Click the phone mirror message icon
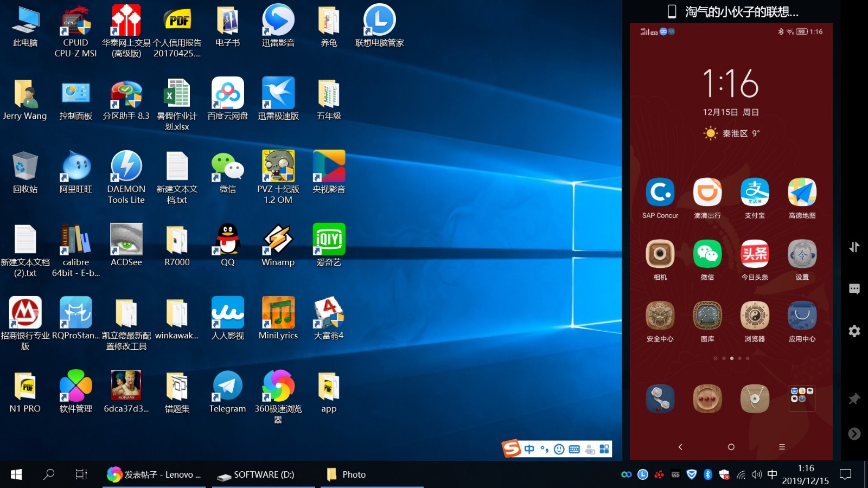868x488 pixels. click(x=854, y=289)
